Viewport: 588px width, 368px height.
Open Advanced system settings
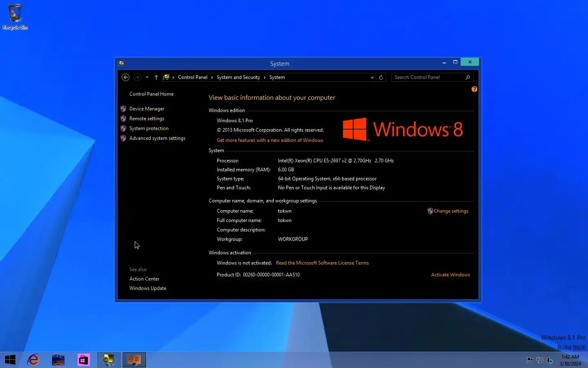point(157,138)
